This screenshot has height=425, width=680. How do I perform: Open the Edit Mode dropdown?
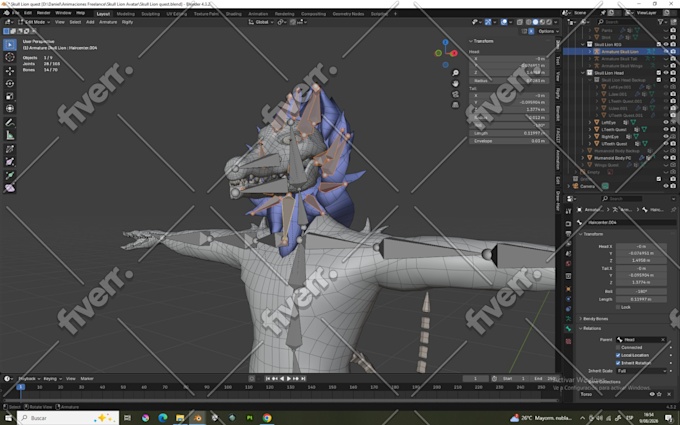[33, 22]
